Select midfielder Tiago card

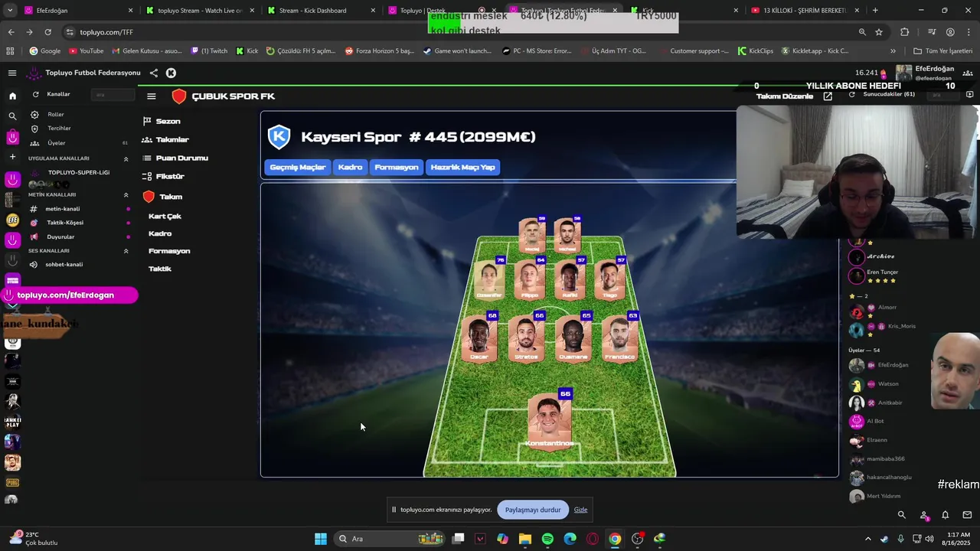tap(609, 280)
